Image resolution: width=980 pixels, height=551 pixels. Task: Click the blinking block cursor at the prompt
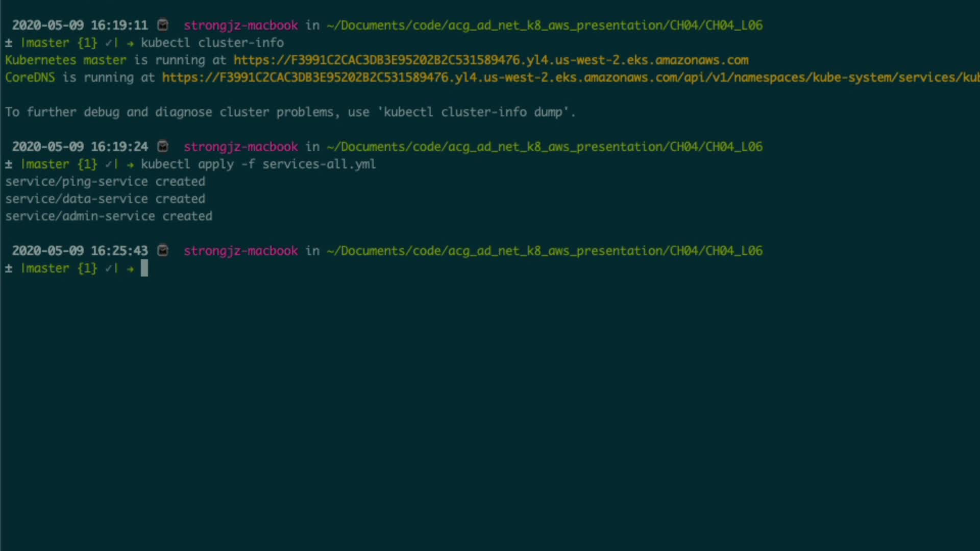click(x=144, y=268)
